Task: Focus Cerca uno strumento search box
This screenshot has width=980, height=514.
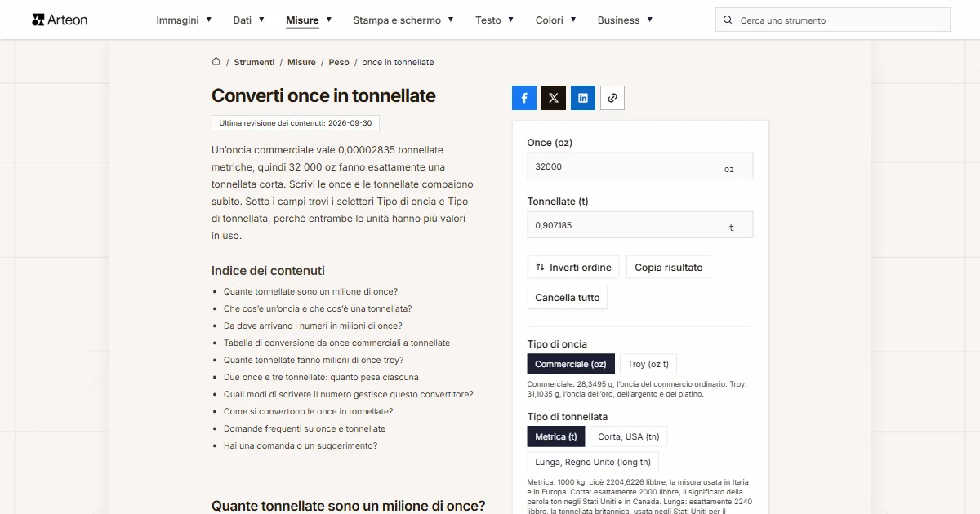Action: pyautogui.click(x=833, y=20)
